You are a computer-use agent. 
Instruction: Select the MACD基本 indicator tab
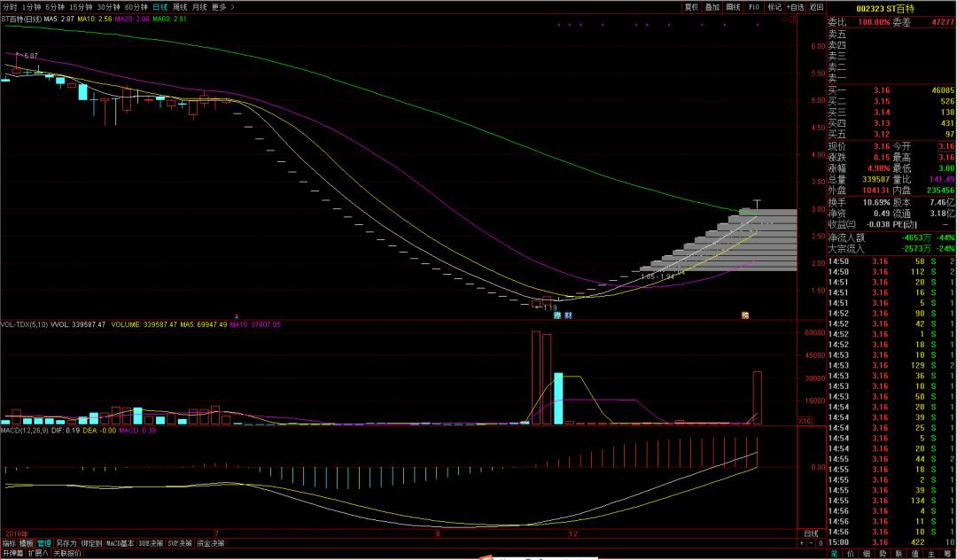coord(121,543)
